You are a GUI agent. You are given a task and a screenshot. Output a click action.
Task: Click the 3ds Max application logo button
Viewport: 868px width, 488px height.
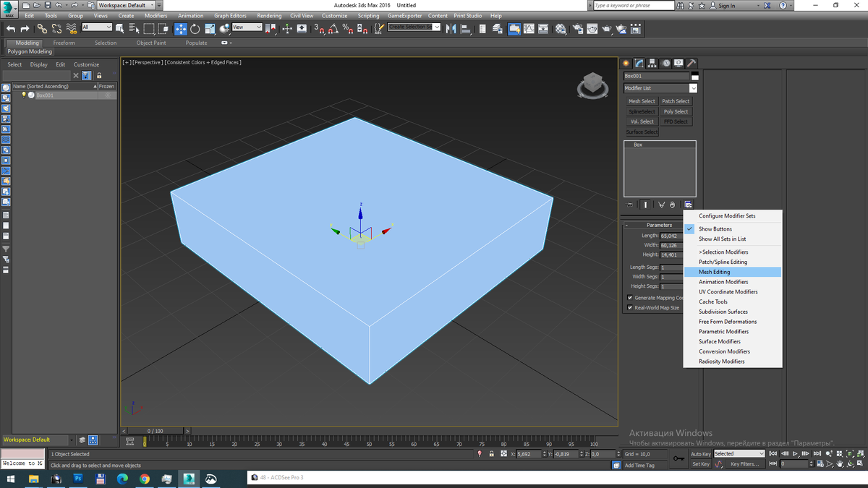[9, 9]
